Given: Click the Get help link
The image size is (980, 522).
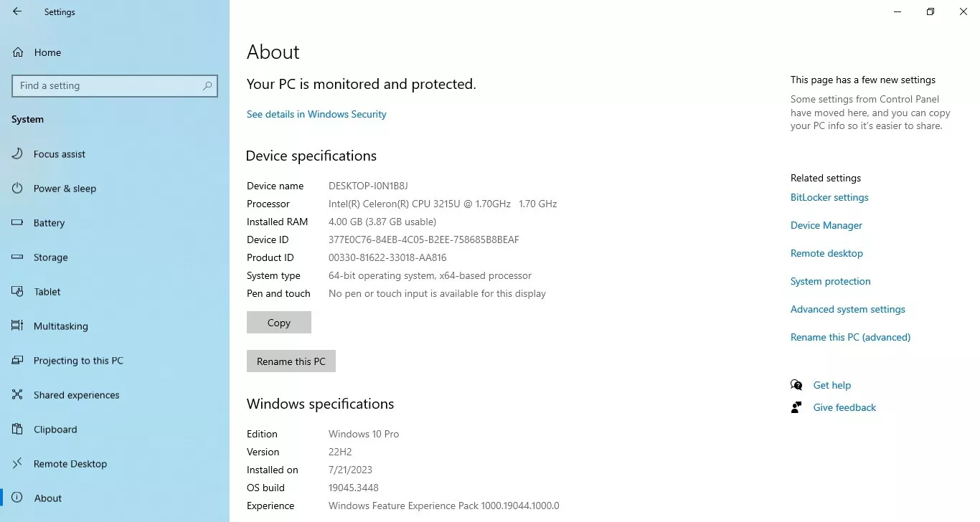Looking at the screenshot, I should click(832, 385).
